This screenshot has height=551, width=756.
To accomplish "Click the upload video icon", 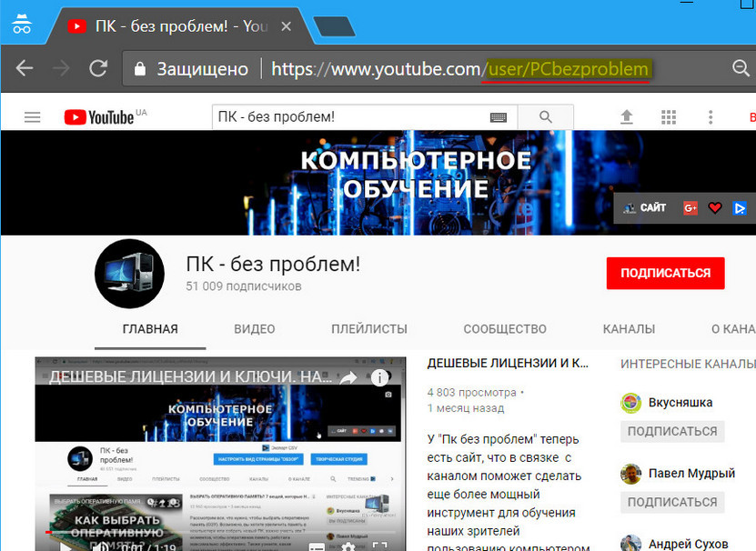I will point(626,116).
